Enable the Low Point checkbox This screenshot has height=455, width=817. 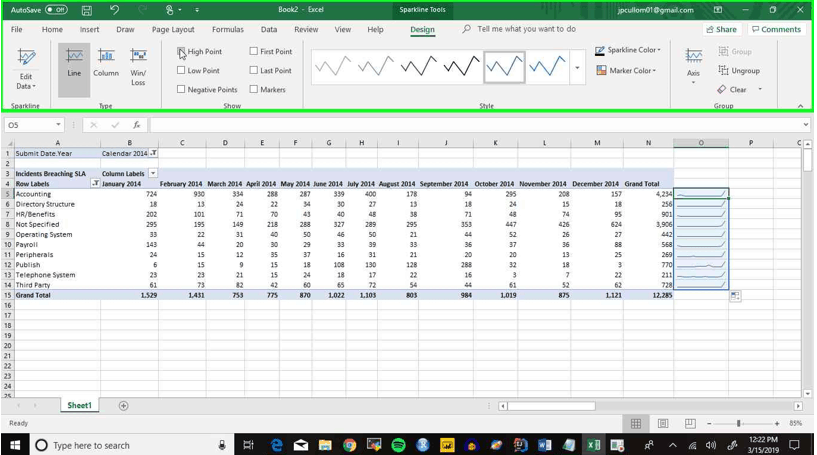coord(181,70)
